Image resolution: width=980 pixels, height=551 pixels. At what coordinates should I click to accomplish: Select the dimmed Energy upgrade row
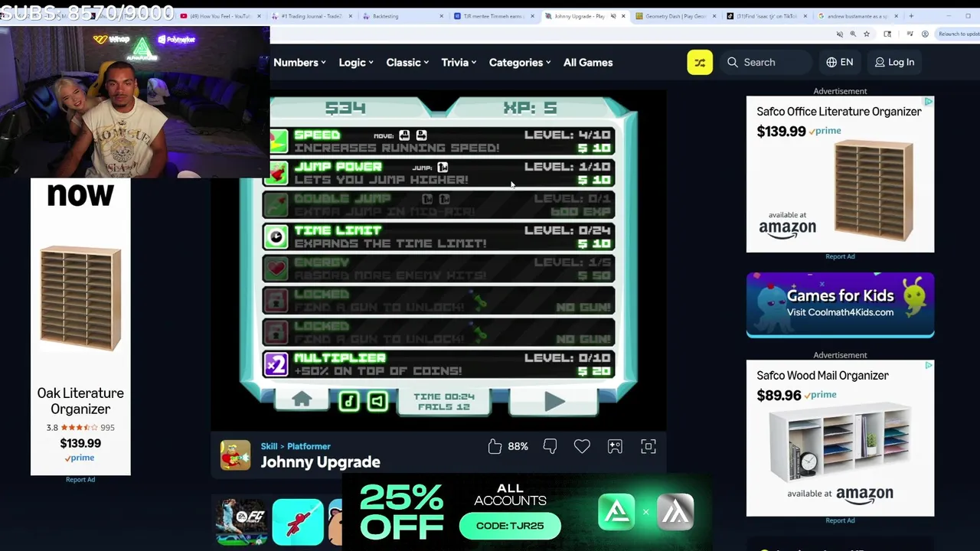[x=439, y=269]
